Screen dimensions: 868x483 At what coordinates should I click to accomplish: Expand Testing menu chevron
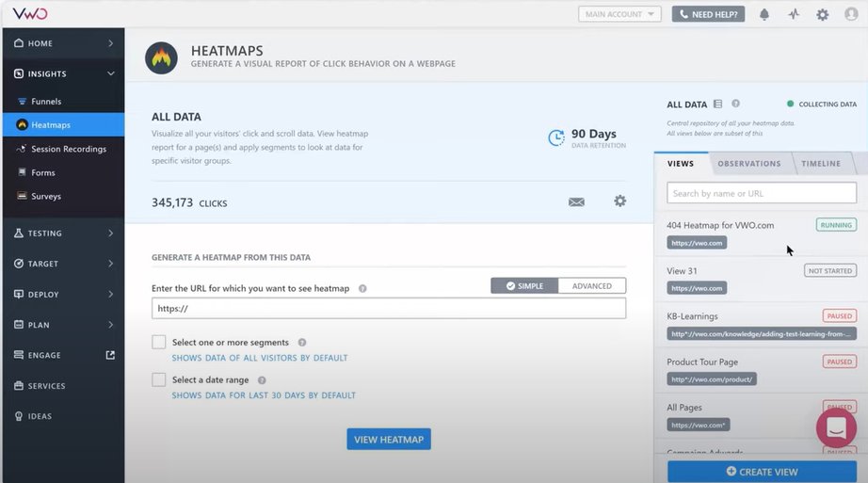point(111,233)
